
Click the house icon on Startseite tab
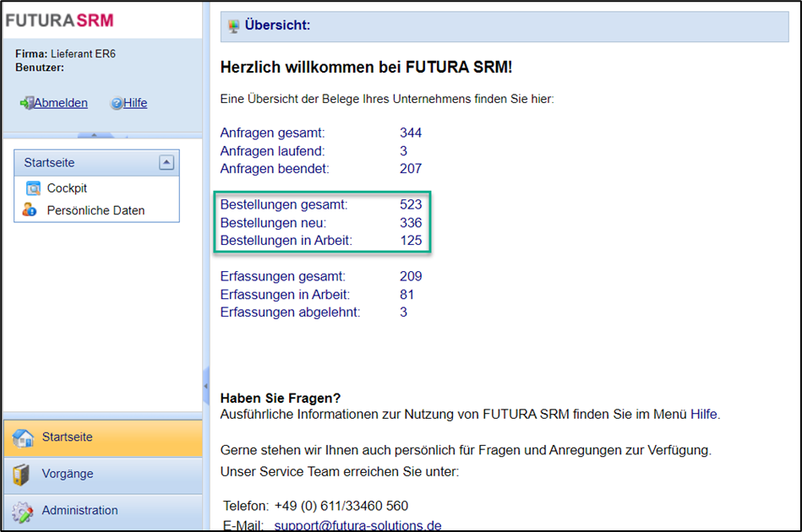point(24,437)
